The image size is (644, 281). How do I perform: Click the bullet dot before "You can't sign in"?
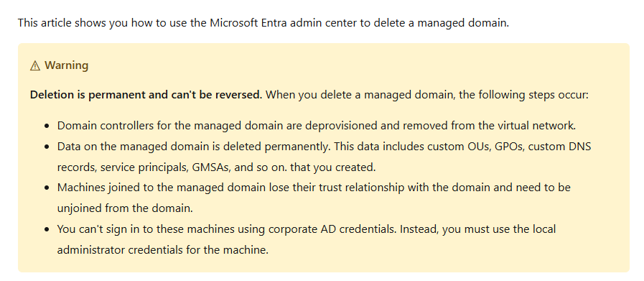tap(47, 229)
